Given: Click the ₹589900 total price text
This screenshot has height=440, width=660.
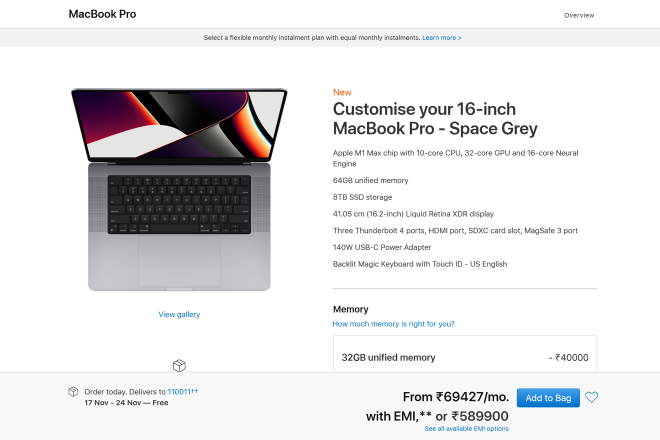Looking at the screenshot, I should pos(480,416).
